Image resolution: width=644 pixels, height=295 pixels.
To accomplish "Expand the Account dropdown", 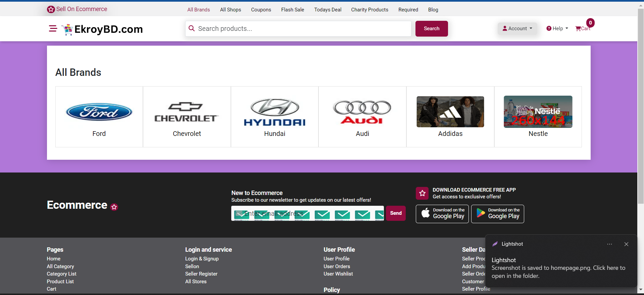I will coord(517,29).
